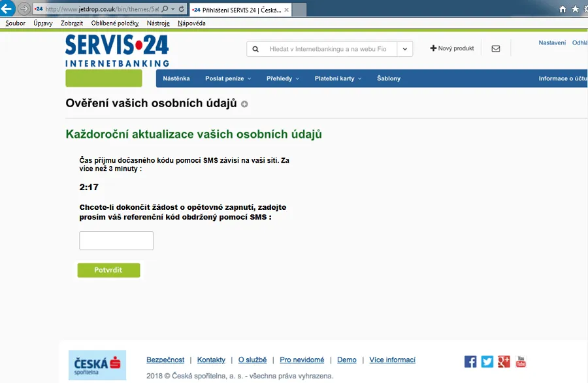Expand the site search dropdown chevron

(x=405, y=49)
